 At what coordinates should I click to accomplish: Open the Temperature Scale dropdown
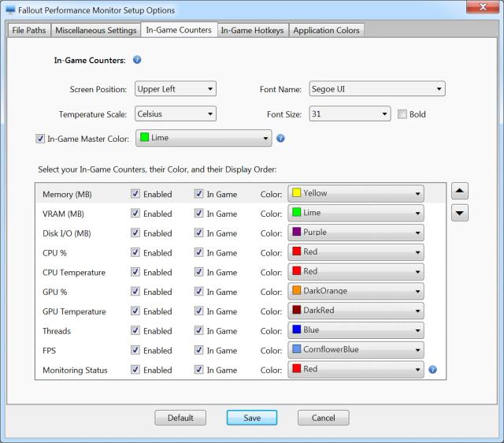pyautogui.click(x=176, y=114)
